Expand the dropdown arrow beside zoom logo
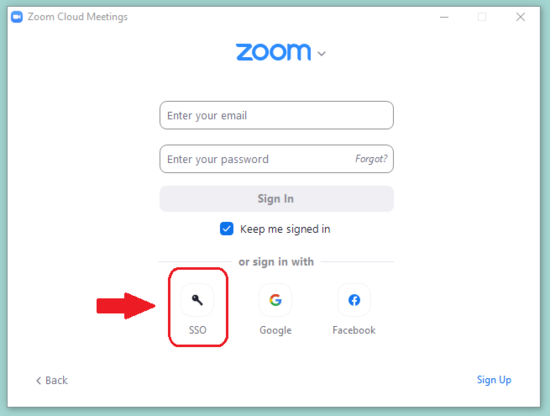This screenshot has height=416, width=550. (321, 54)
